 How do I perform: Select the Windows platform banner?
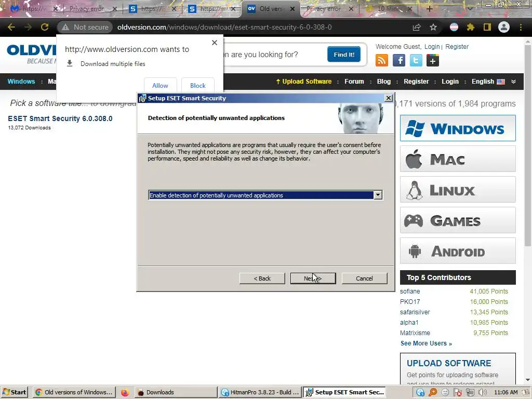click(x=458, y=128)
